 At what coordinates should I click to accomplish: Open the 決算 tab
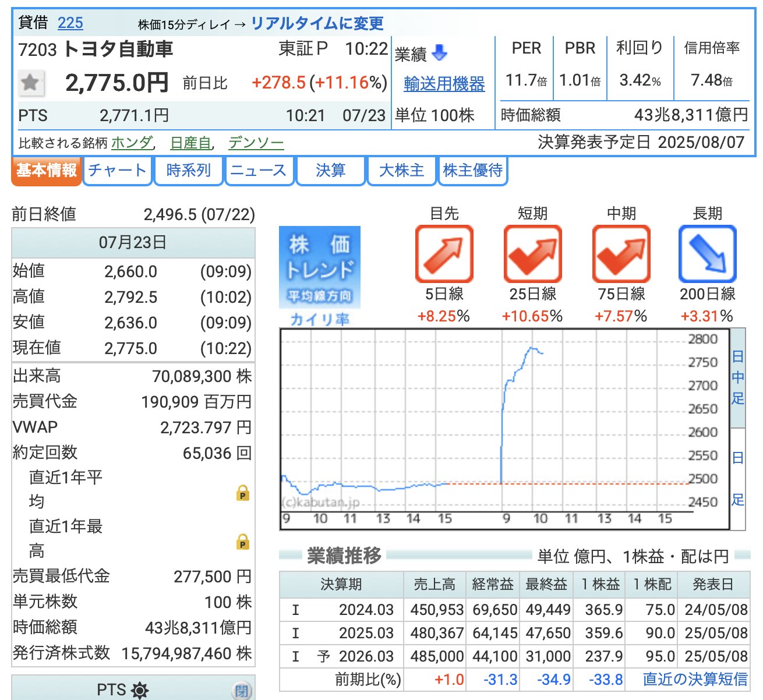click(330, 171)
